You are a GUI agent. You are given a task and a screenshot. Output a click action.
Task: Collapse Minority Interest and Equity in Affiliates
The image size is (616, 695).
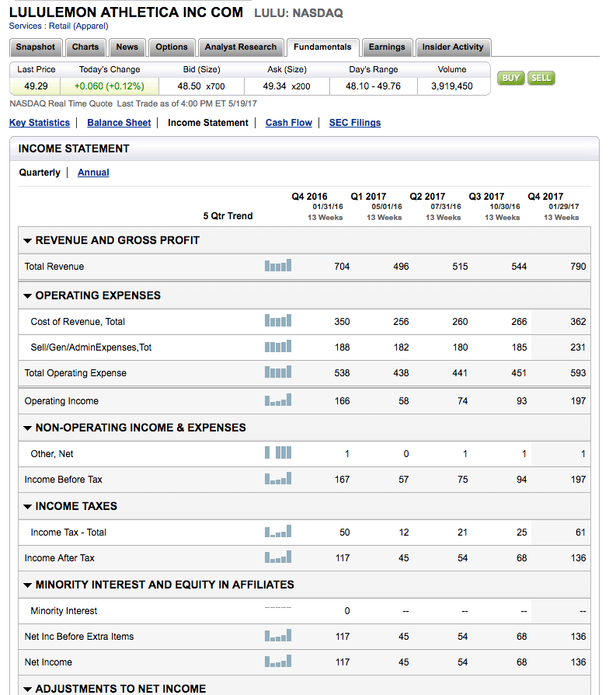click(x=29, y=585)
